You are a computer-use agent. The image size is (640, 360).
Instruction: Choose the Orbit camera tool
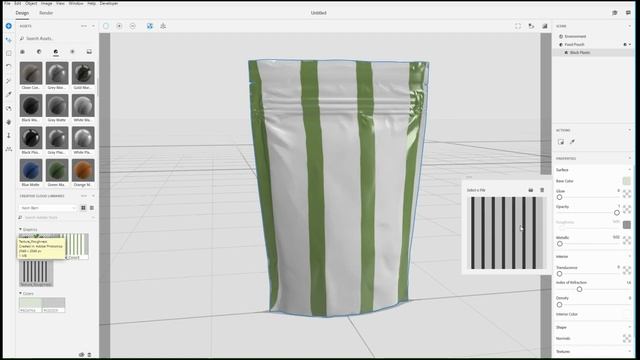pos(9,109)
